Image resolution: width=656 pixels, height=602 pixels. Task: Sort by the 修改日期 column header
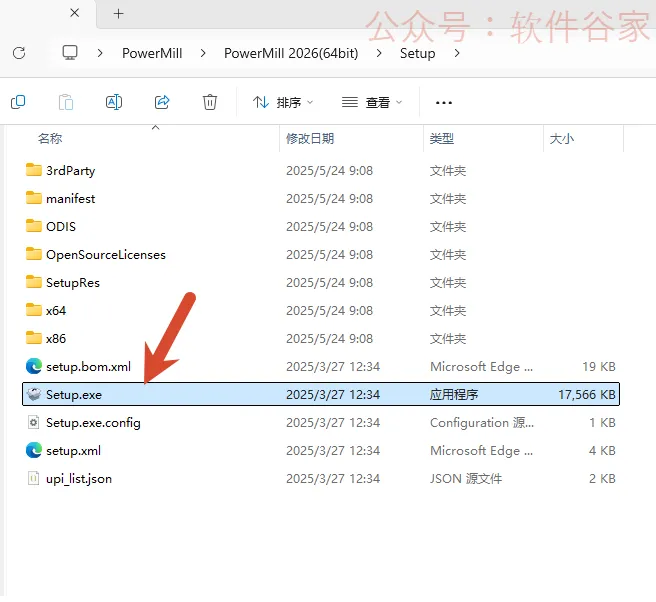tap(310, 138)
